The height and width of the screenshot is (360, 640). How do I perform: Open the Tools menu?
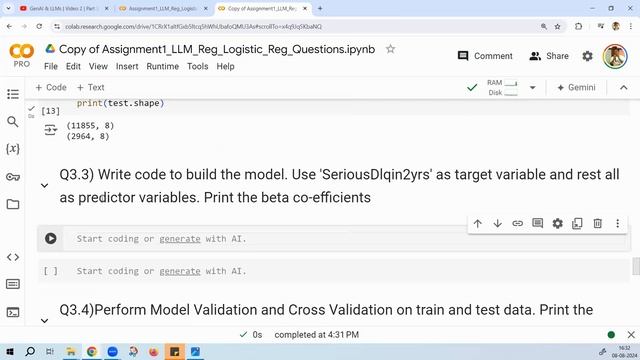[x=198, y=66]
